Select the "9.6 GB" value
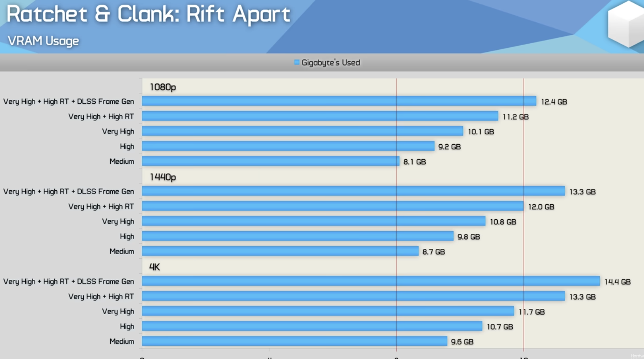644x359 pixels. [462, 342]
